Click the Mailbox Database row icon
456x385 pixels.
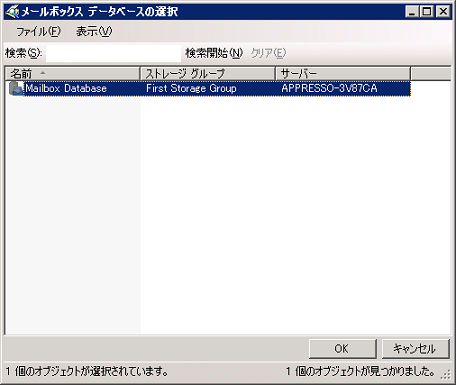coord(16,88)
